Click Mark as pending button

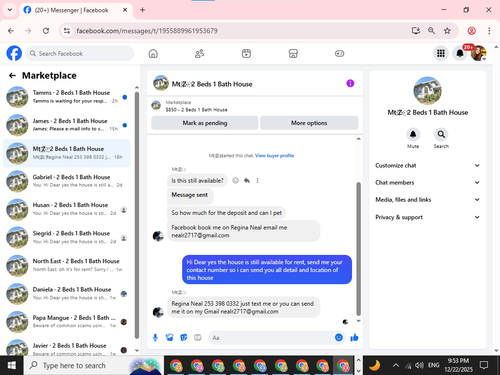tap(205, 123)
